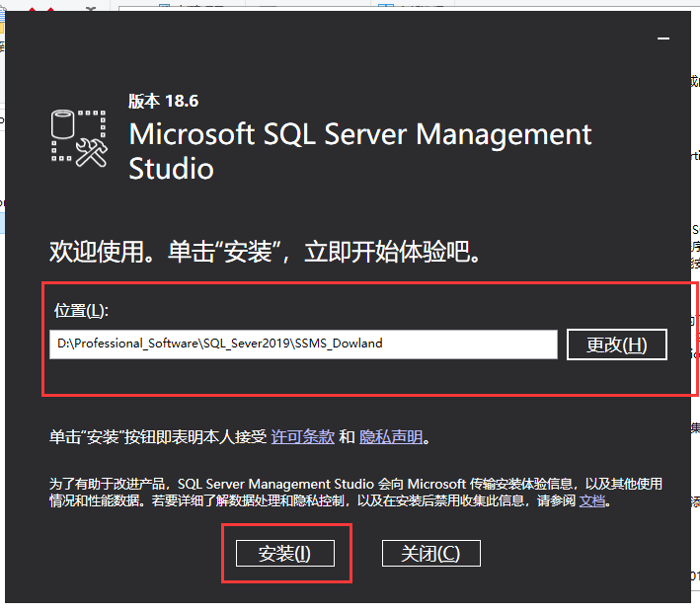Click the SQL Server Management Studio logo icon

click(x=79, y=138)
